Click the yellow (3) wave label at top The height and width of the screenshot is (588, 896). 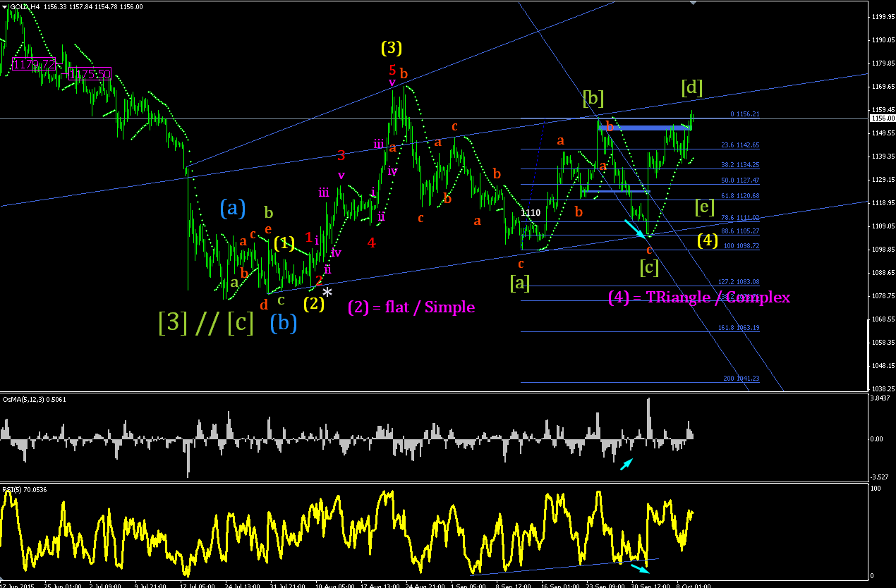[392, 47]
